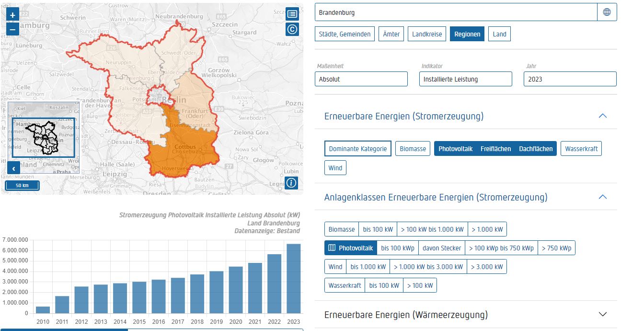
Task: Switch to the Landkreise tab
Action: point(426,34)
